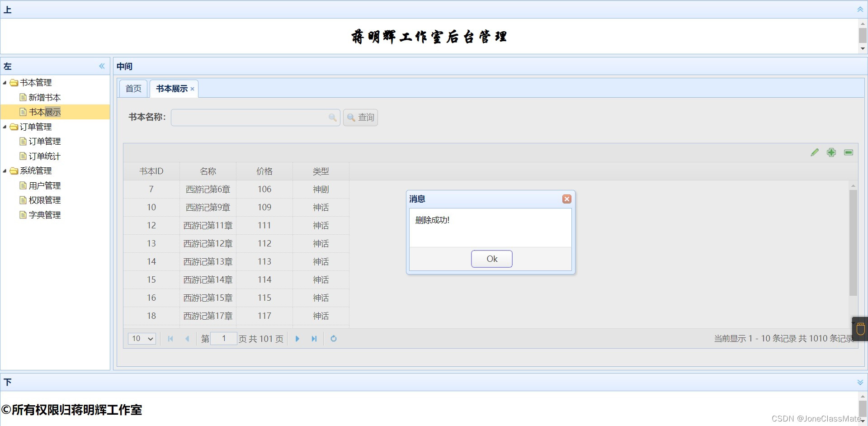
Task: Open 权限管理 in the tree
Action: pos(44,200)
